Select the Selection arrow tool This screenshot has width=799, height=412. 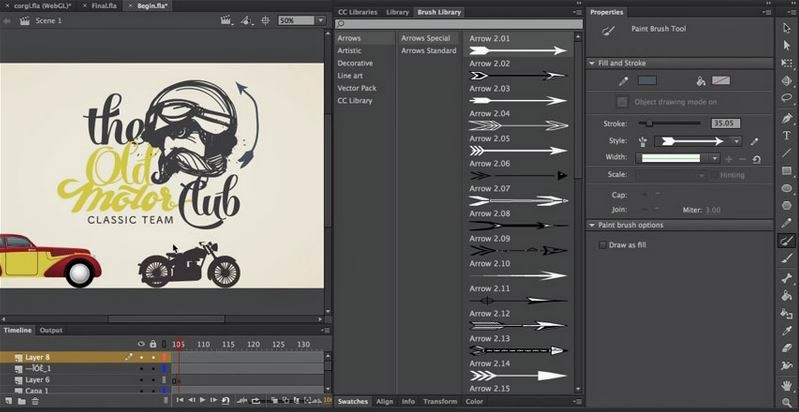(787, 28)
